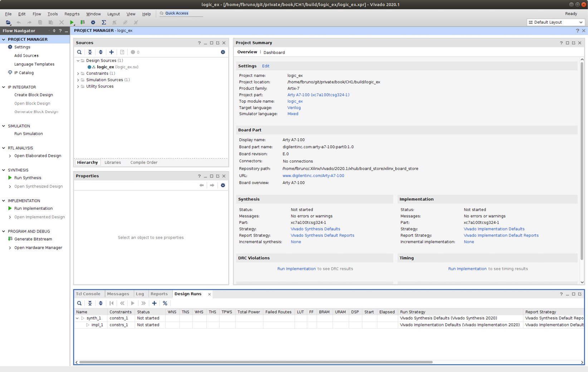This screenshot has width=588, height=372.
Task: Open the Tools menu
Action: click(53, 14)
